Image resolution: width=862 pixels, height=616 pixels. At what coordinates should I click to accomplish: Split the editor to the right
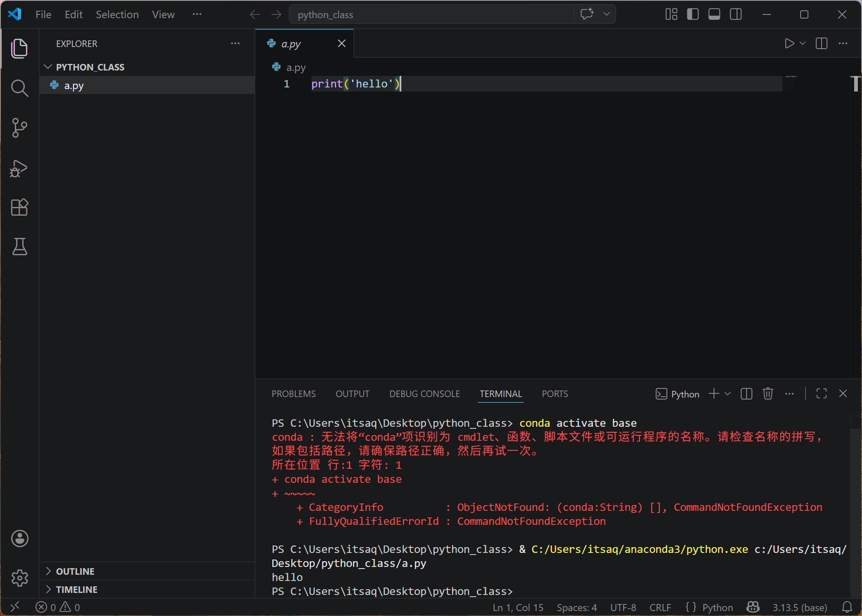[822, 43]
